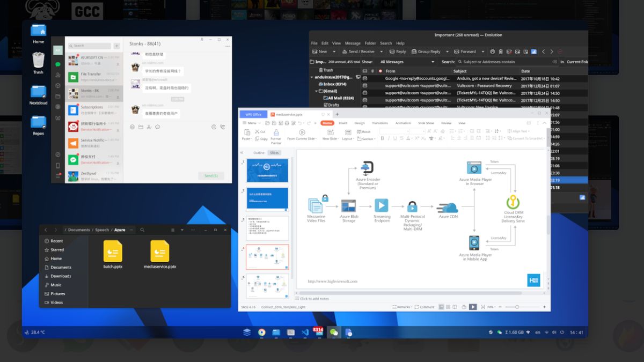Open the Folder menu in Evolution
This screenshot has width=644, height=362.
pyautogui.click(x=370, y=43)
